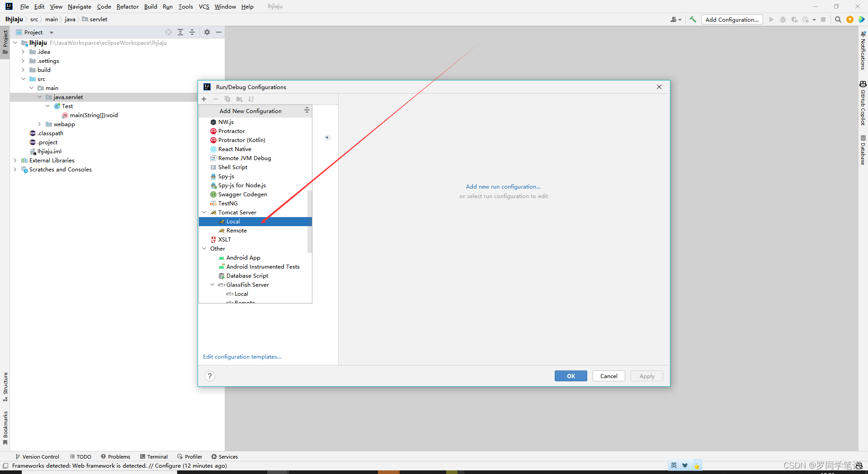Expand the build folder
Screen dimensions: 868x474
pos(23,70)
